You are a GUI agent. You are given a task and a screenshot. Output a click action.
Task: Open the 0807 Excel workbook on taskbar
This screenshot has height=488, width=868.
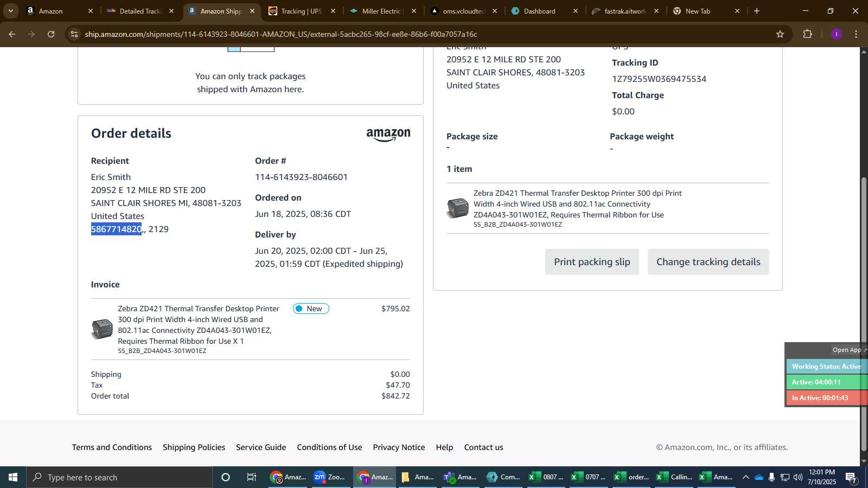(x=546, y=477)
